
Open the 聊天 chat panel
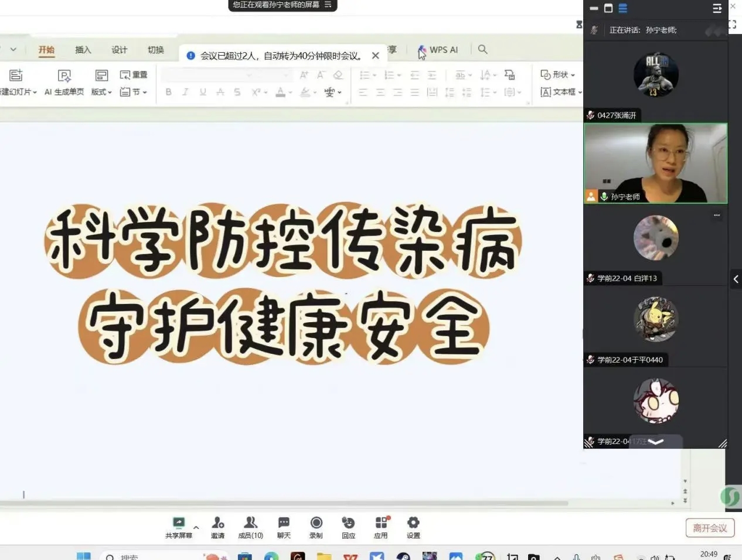tap(284, 523)
